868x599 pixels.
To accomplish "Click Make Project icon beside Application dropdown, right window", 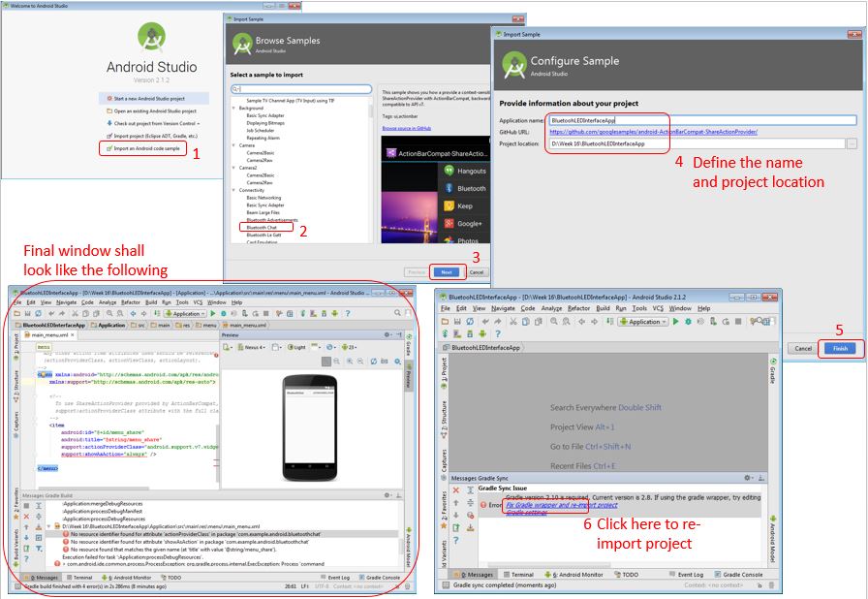I will click(609, 321).
